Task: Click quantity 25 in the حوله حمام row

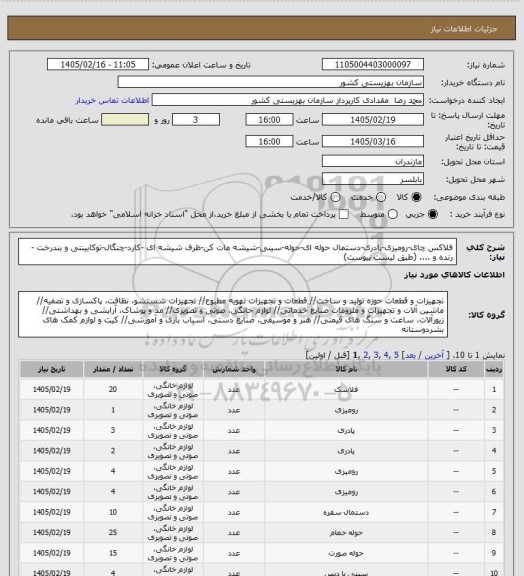Action: pyautogui.click(x=113, y=533)
